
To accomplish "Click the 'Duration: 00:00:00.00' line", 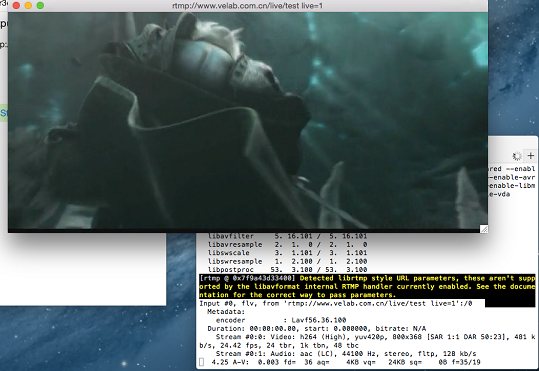I will click(317, 328).
